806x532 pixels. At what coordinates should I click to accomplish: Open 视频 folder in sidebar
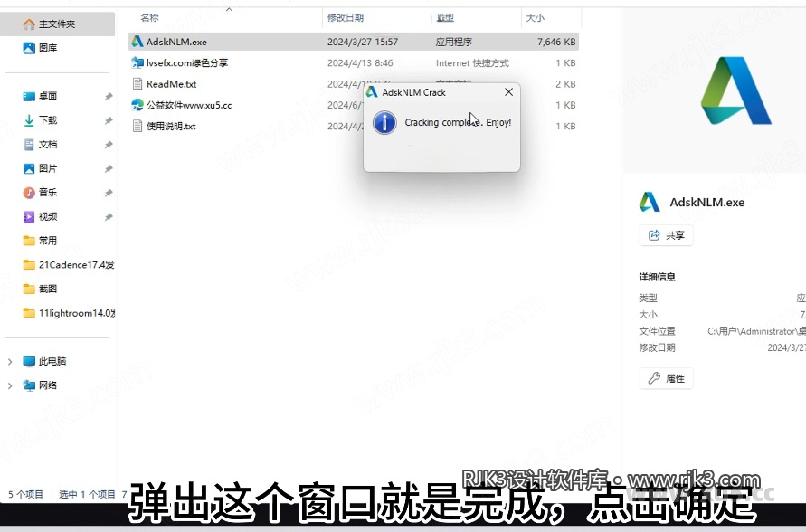pyautogui.click(x=47, y=216)
